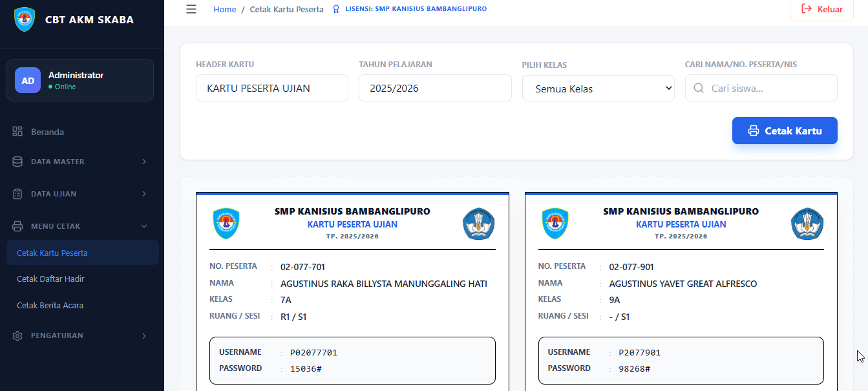Click the Cari siswa search field
This screenshot has height=391, width=868.
pos(761,88)
